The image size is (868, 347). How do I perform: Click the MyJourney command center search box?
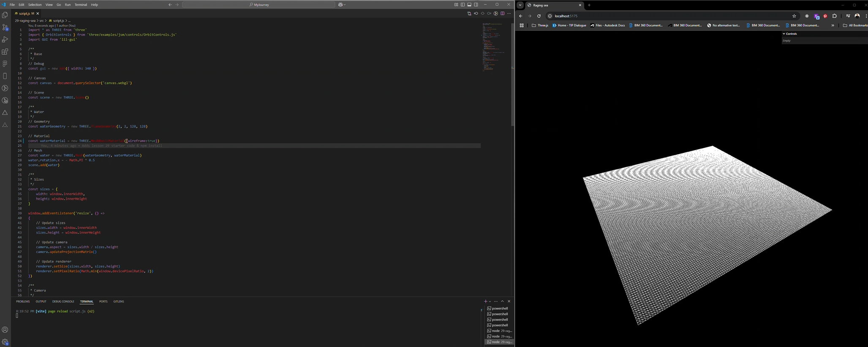(x=258, y=5)
